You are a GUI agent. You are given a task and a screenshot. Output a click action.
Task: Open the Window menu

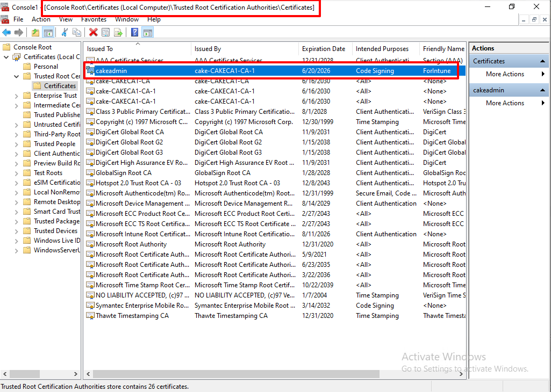[x=127, y=19]
